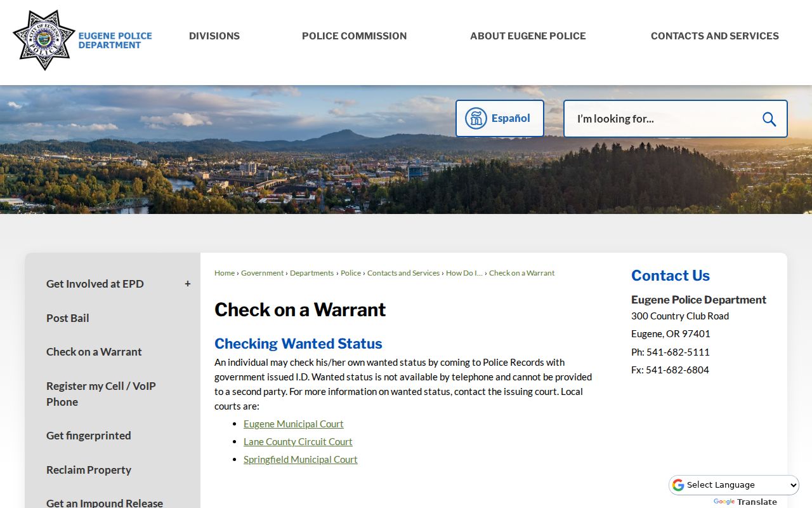This screenshot has height=508, width=812.
Task: Go to Home breadcrumb
Action: [225, 273]
